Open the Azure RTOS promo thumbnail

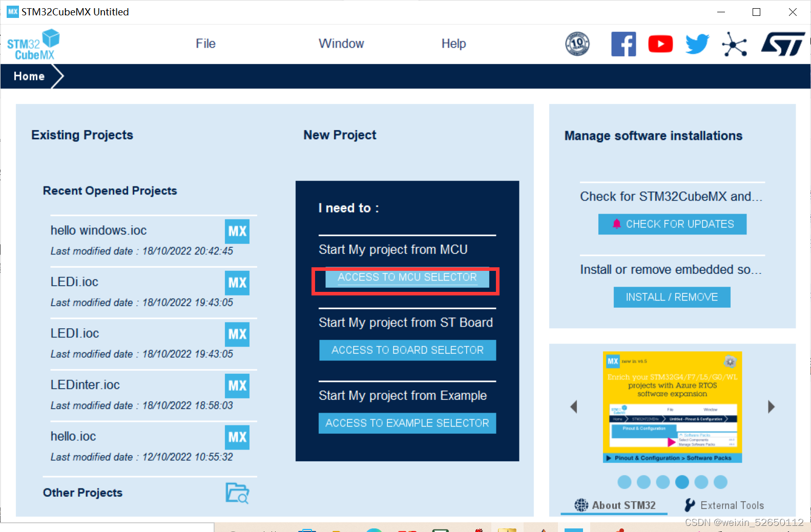coord(672,407)
